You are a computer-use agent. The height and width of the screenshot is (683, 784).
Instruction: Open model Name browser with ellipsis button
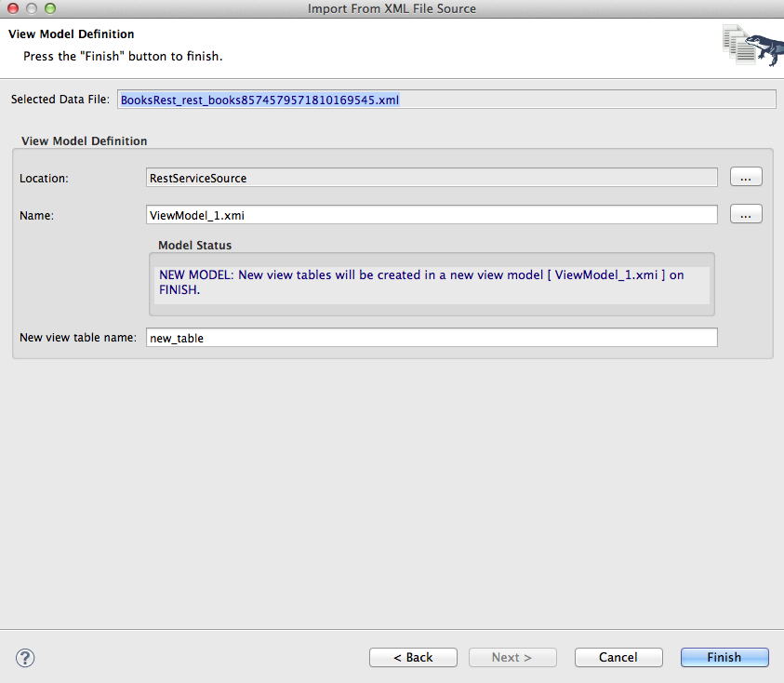[x=746, y=215]
